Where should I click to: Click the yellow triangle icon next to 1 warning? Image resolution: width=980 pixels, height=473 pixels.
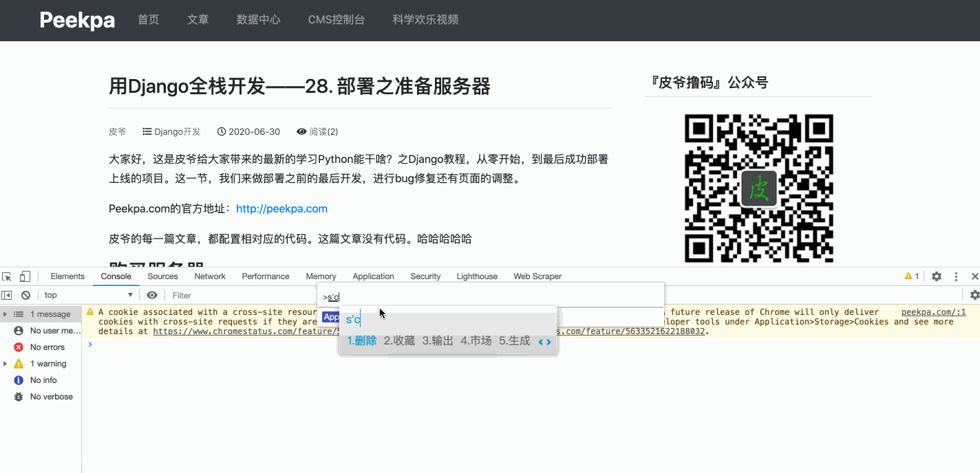(x=19, y=364)
